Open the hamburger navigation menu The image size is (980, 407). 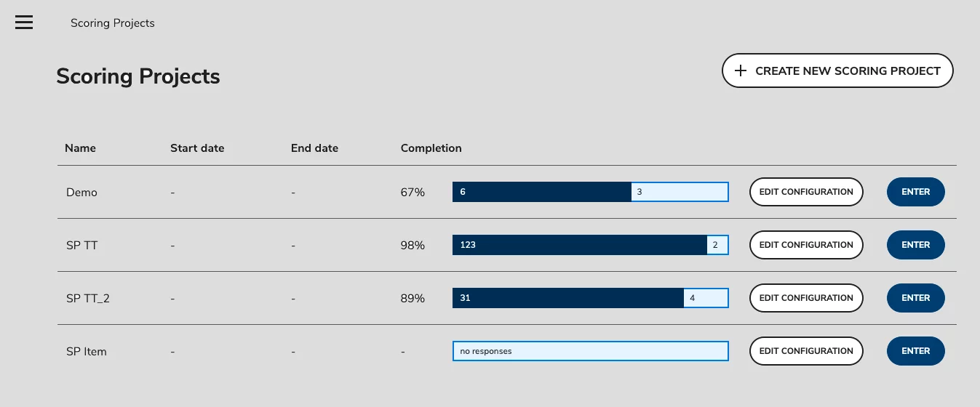click(x=24, y=23)
